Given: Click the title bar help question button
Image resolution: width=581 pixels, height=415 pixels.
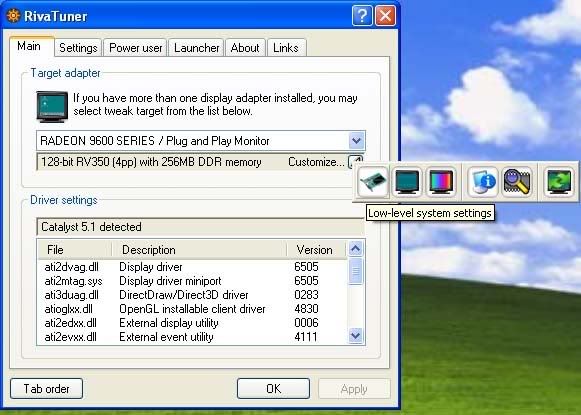Looking at the screenshot, I should (362, 16).
